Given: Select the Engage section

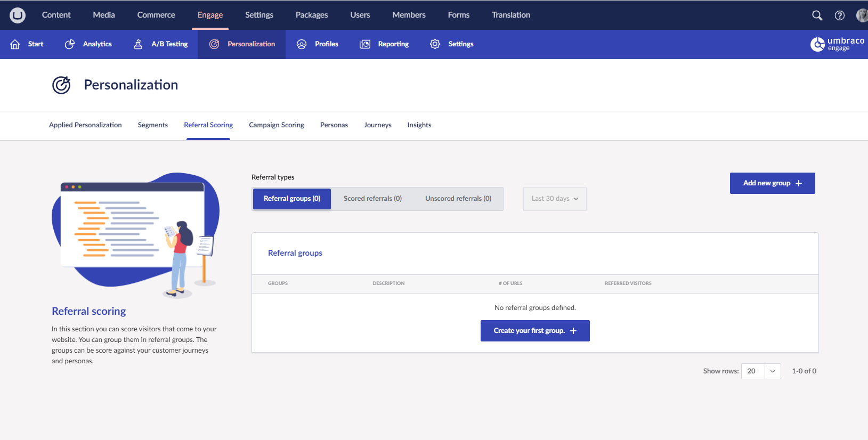Looking at the screenshot, I should point(210,15).
